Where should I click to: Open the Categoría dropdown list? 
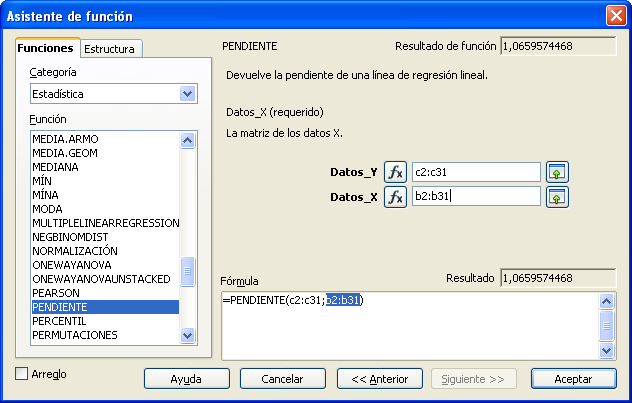pos(187,94)
